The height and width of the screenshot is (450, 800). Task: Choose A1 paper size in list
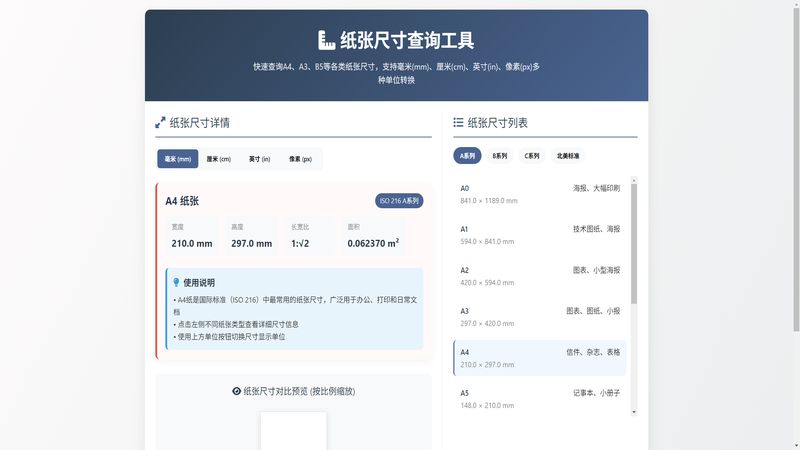[x=540, y=235]
